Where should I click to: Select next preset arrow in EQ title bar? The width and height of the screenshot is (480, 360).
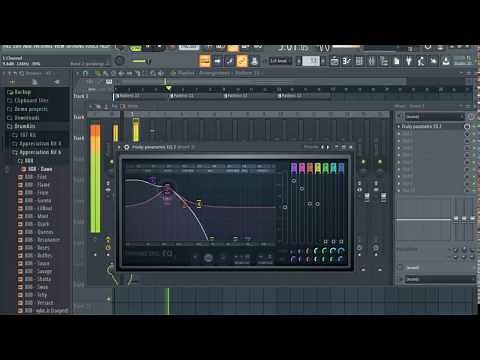coord(328,147)
